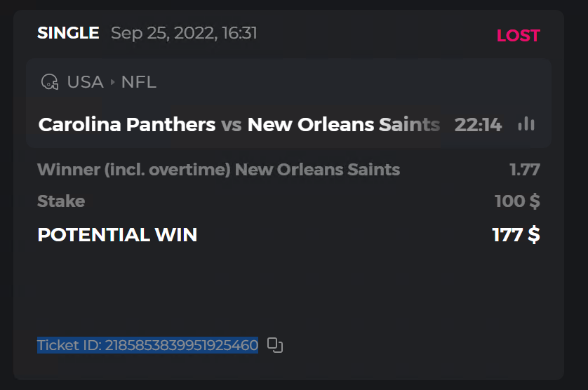This screenshot has width=588, height=390.
Task: Select the USA country breadcrumb
Action: click(85, 82)
